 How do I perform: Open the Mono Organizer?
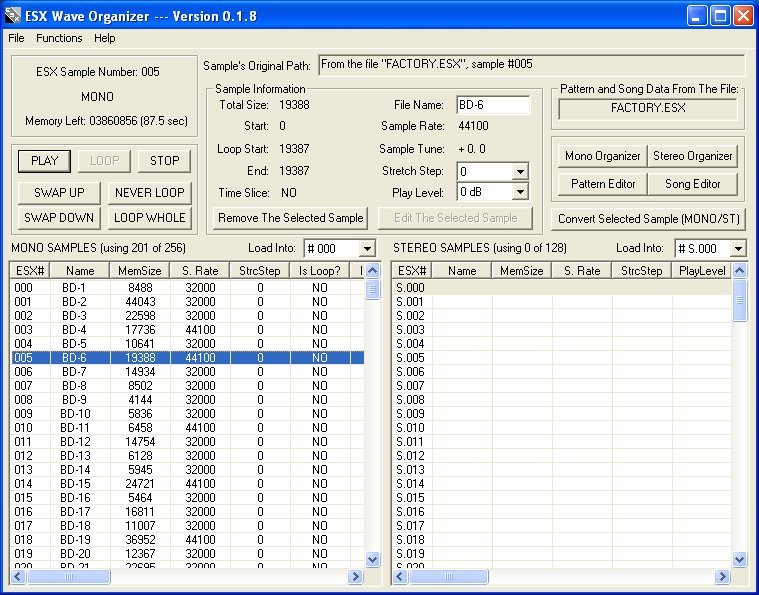click(x=602, y=156)
